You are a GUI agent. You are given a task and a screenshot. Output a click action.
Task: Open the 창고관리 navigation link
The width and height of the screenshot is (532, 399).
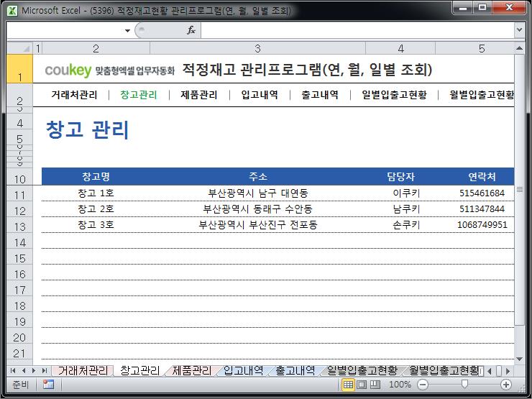(x=139, y=95)
